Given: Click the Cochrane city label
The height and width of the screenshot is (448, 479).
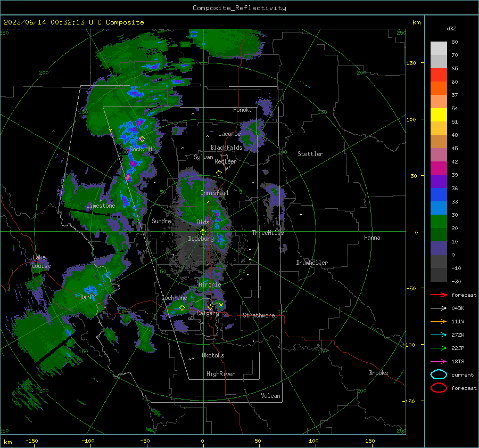Looking at the screenshot, I should pyautogui.click(x=174, y=298).
